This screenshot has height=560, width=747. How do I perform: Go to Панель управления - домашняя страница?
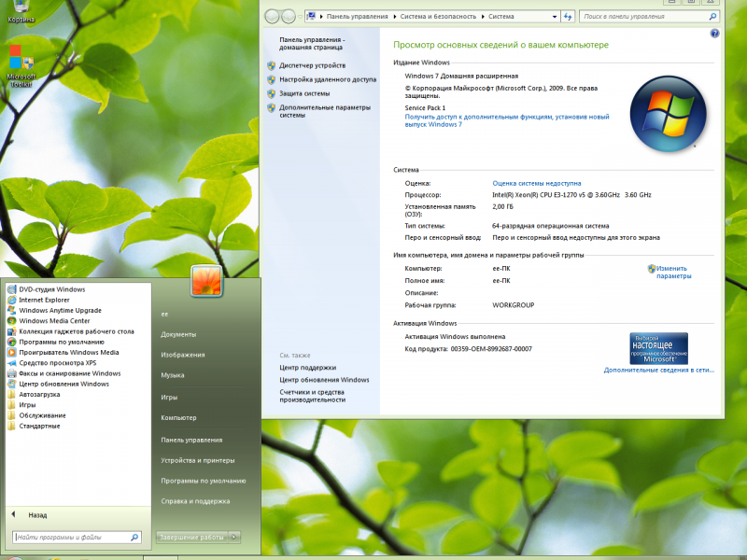(312, 43)
